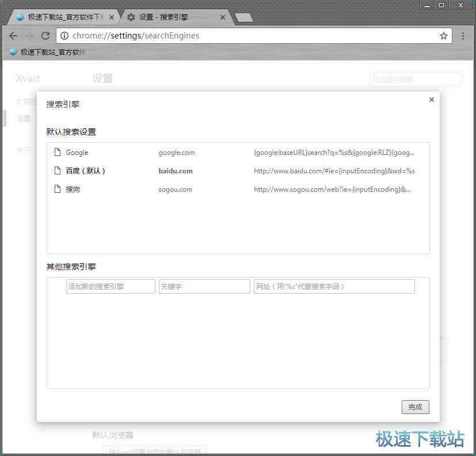476x456 pixels.
Task: Bookmark this page with the star
Action: [x=444, y=36]
